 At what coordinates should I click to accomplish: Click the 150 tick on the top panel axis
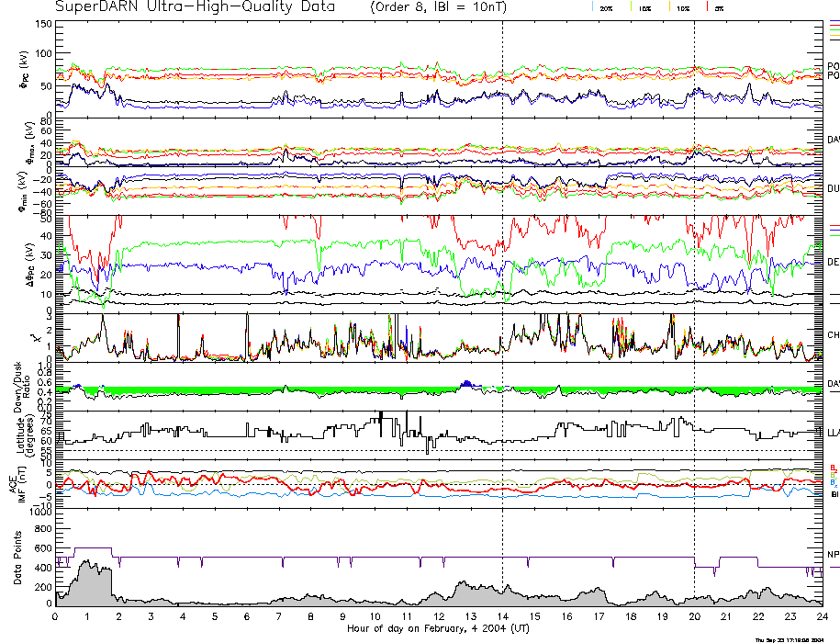43,23
